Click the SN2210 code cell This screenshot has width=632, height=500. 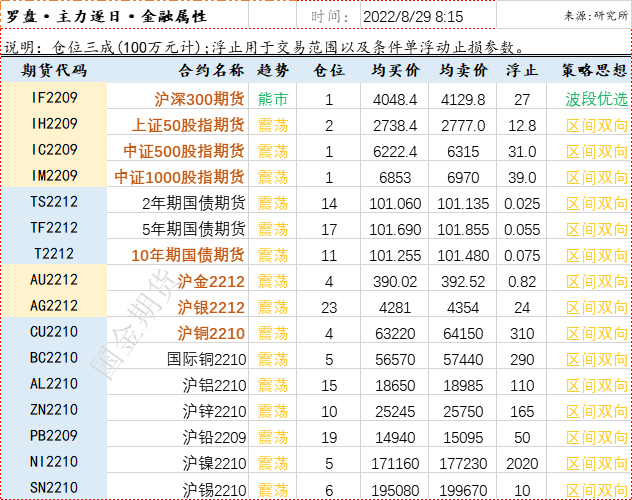click(x=54, y=488)
